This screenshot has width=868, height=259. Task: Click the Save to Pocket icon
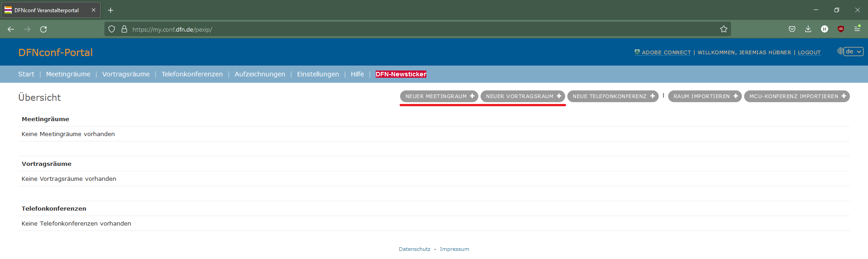[792, 29]
